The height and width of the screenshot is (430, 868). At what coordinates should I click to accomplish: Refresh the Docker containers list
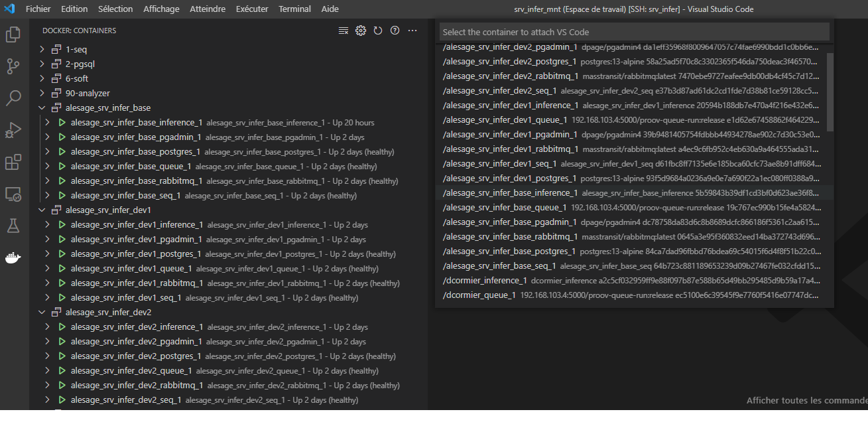click(x=378, y=30)
